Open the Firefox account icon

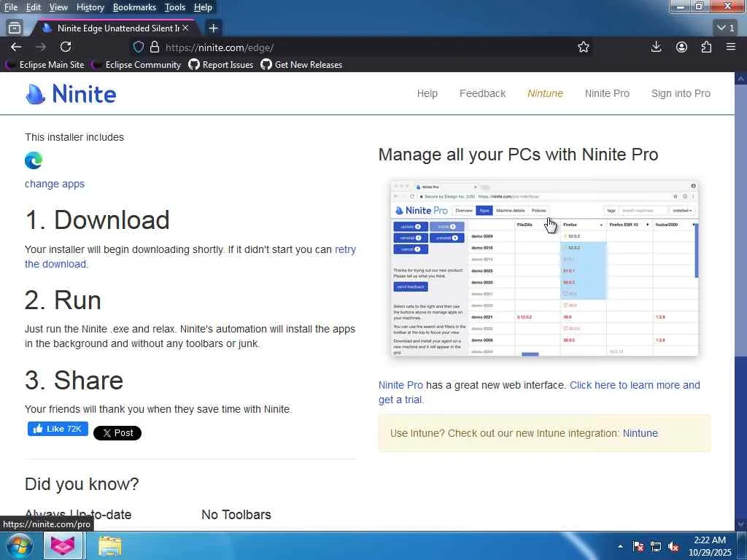pos(681,47)
